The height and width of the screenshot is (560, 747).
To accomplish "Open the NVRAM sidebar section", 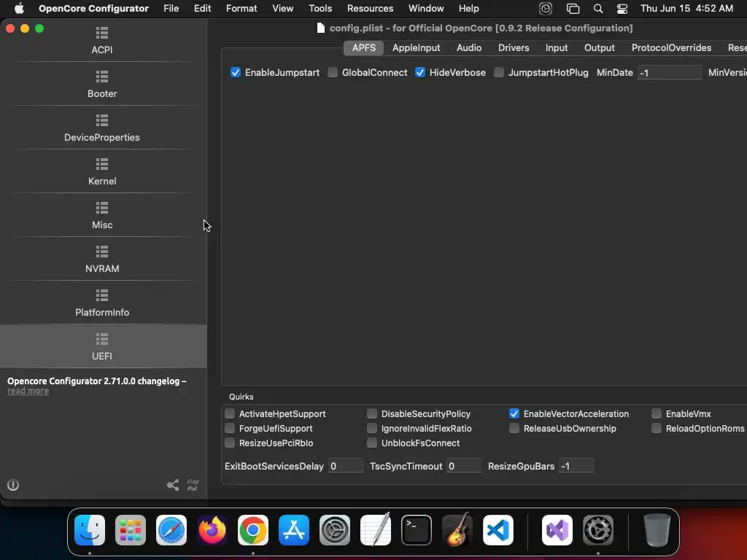I will [102, 260].
